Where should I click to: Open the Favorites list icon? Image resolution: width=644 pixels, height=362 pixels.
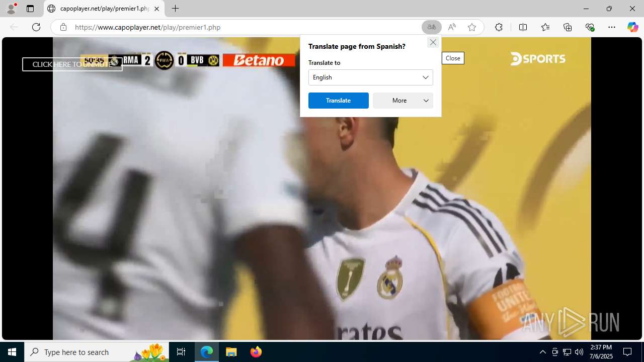[545, 27]
